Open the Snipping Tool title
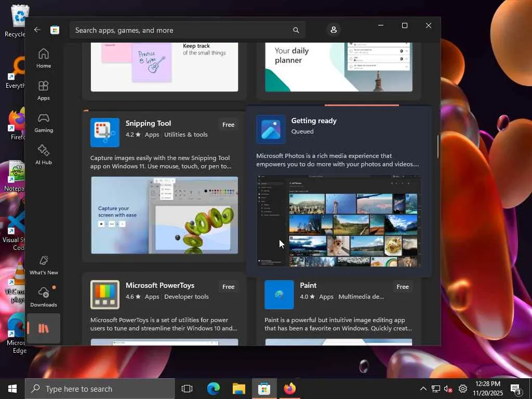 [x=148, y=123]
